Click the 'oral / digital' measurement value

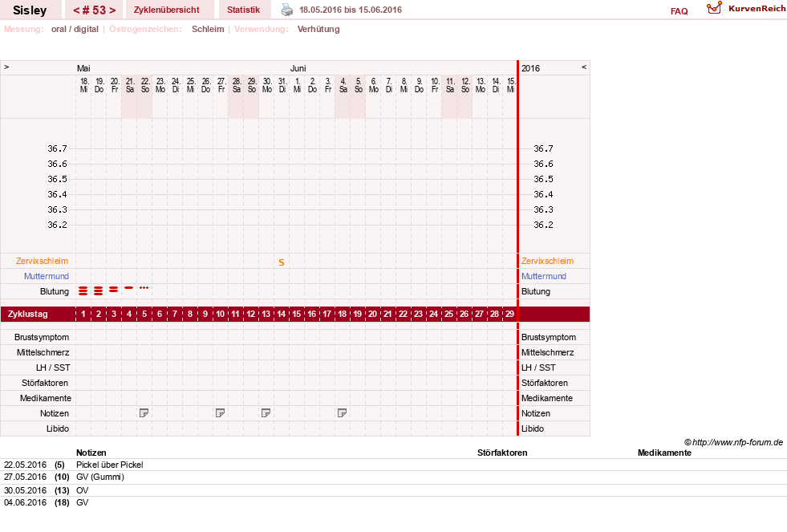pyautogui.click(x=75, y=29)
